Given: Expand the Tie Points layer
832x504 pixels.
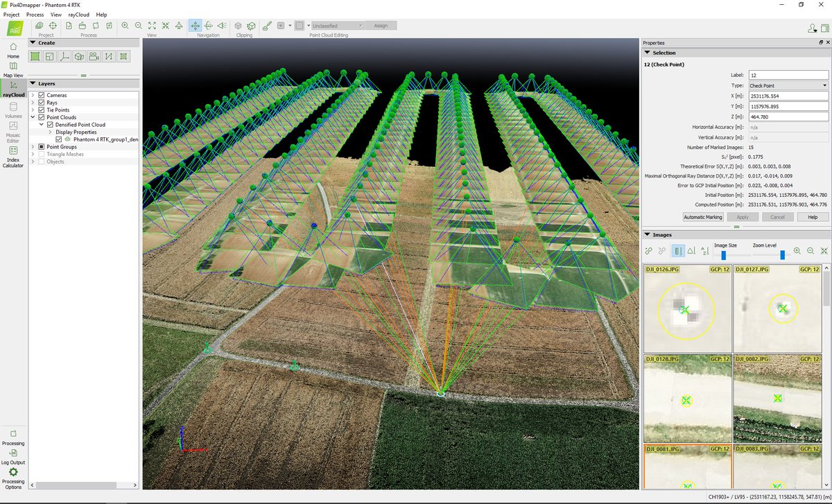Looking at the screenshot, I should point(34,110).
